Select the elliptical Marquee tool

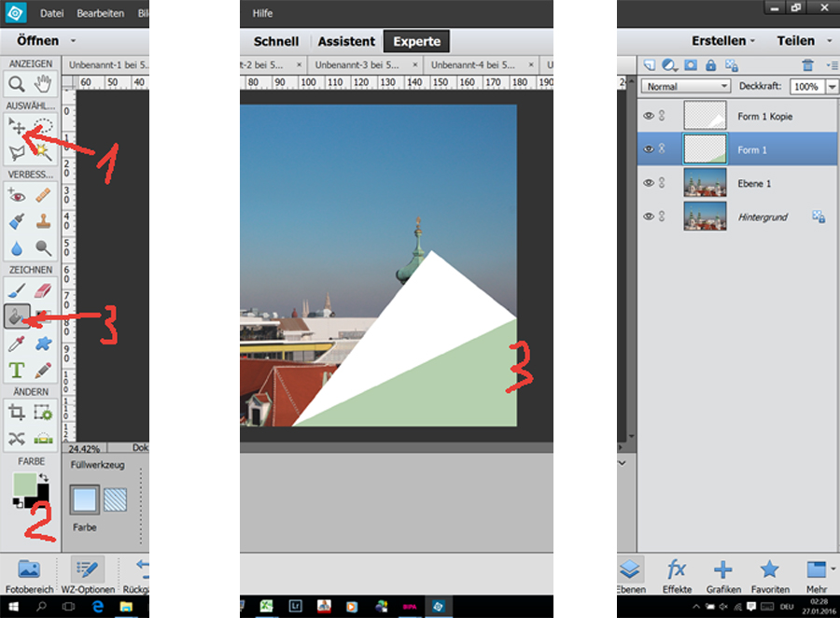pyautogui.click(x=43, y=127)
